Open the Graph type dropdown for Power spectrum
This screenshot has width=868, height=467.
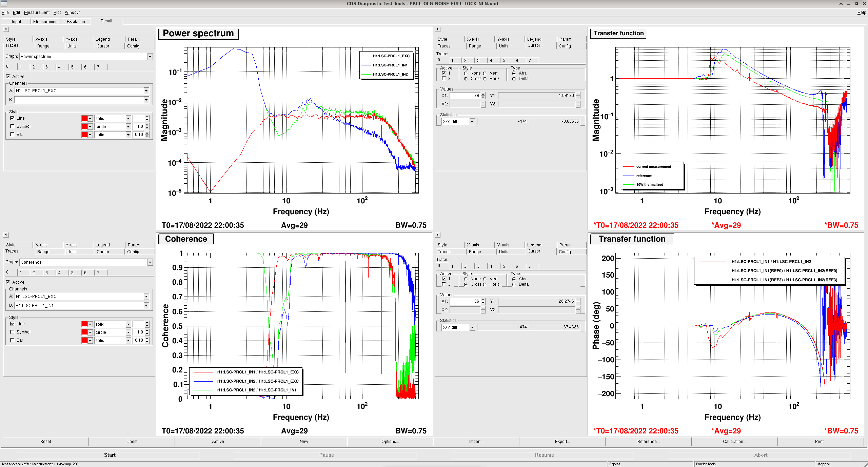click(x=150, y=57)
